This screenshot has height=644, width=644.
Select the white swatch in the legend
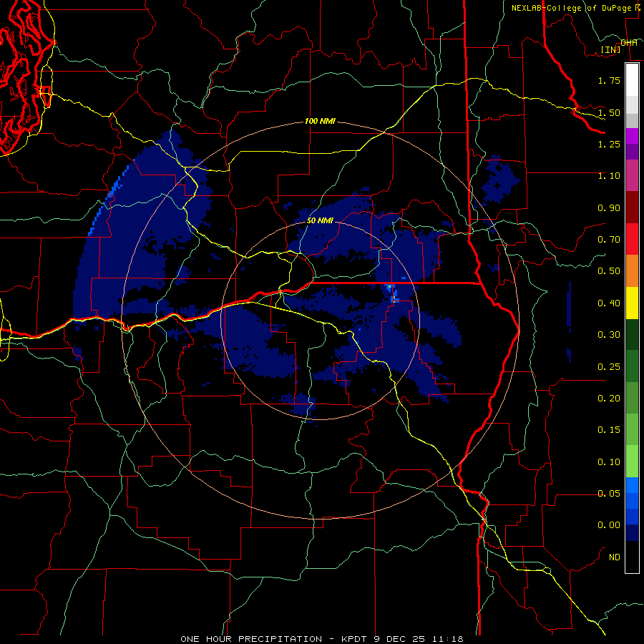632,79
